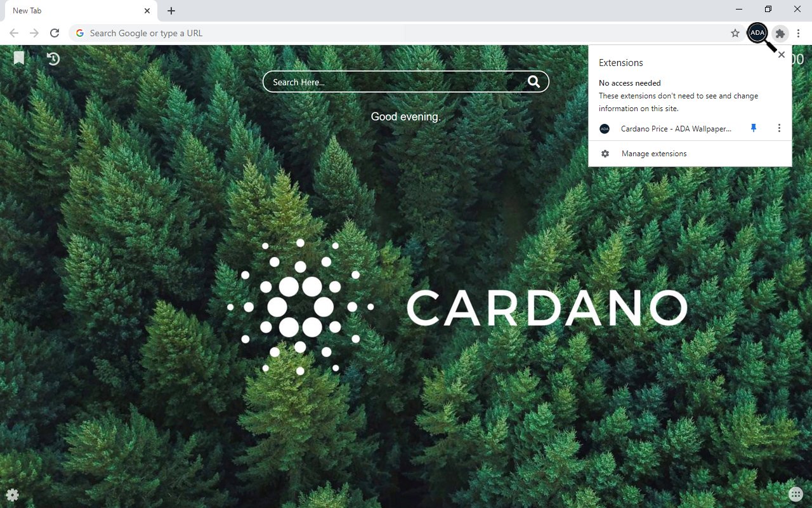Go forward to the next page
Screen dimensions: 812x508
coord(34,33)
